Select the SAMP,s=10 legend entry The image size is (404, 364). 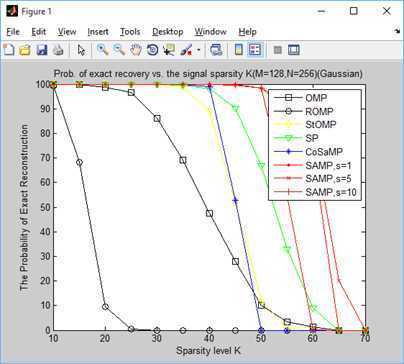[x=314, y=192]
